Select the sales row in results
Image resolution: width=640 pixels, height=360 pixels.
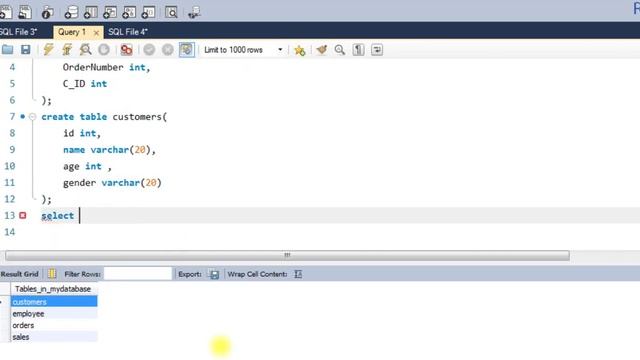point(54,337)
